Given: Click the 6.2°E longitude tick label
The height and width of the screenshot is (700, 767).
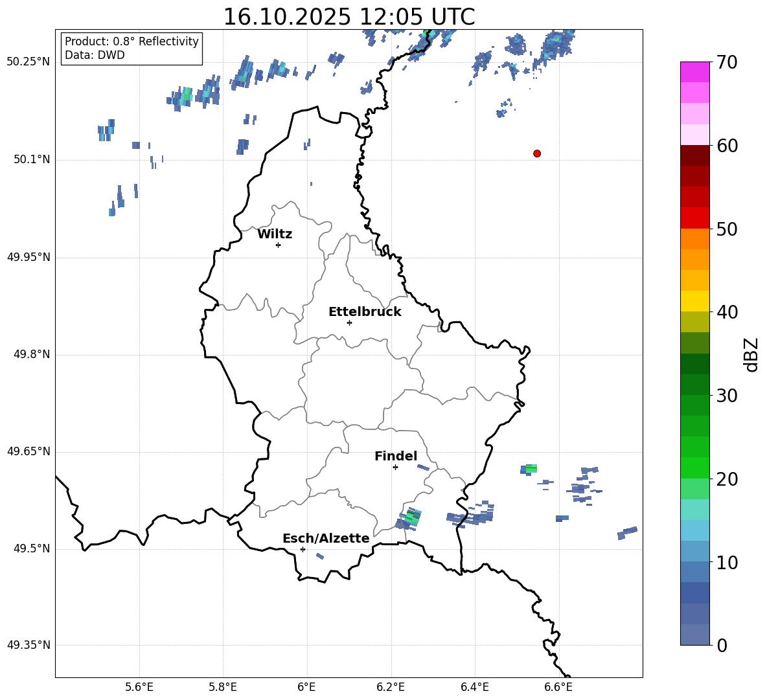Looking at the screenshot, I should [391, 686].
